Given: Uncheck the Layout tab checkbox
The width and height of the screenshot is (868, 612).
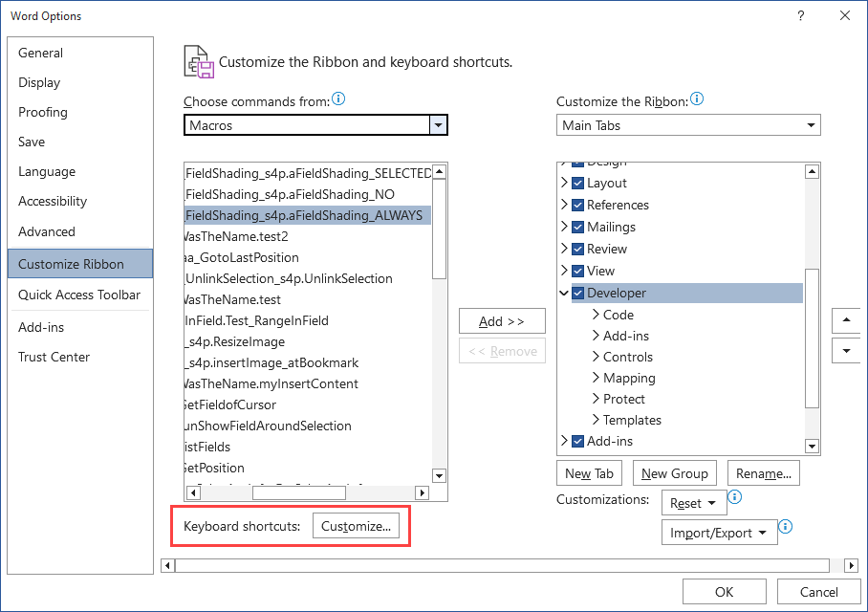Looking at the screenshot, I should (x=577, y=183).
